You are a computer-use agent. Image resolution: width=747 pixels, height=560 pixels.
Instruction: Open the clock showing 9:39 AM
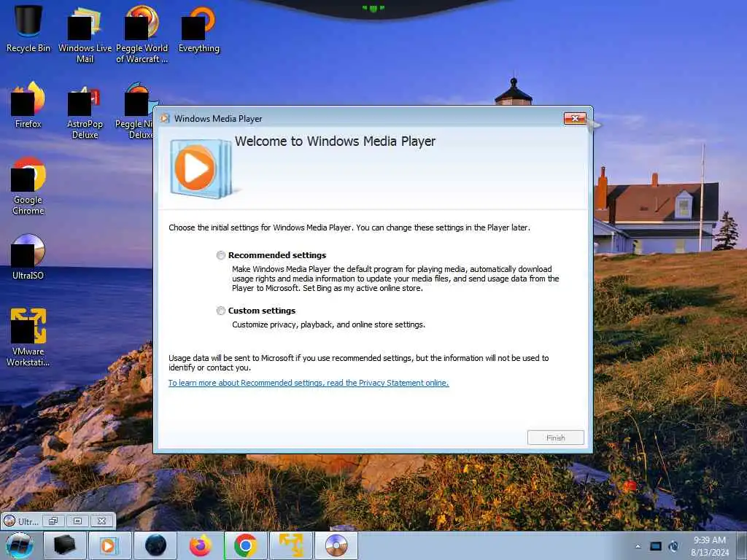click(709, 546)
